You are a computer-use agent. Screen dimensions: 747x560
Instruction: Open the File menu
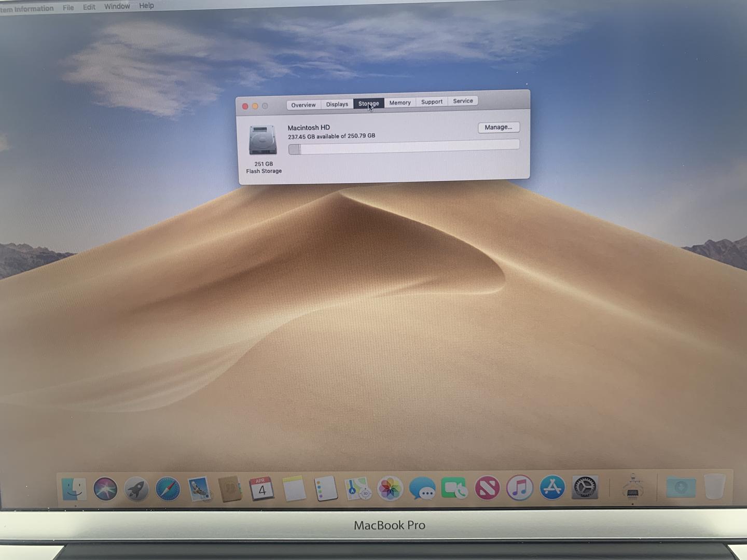click(x=68, y=7)
